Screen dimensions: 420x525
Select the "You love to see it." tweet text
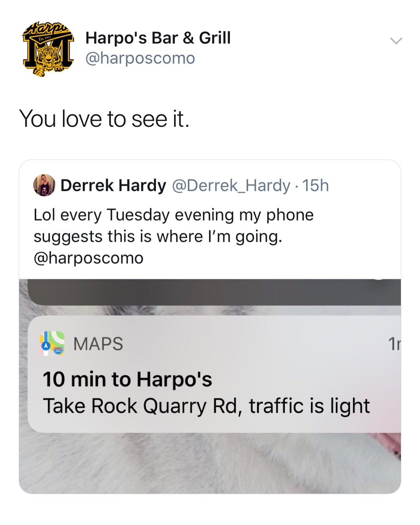104,119
